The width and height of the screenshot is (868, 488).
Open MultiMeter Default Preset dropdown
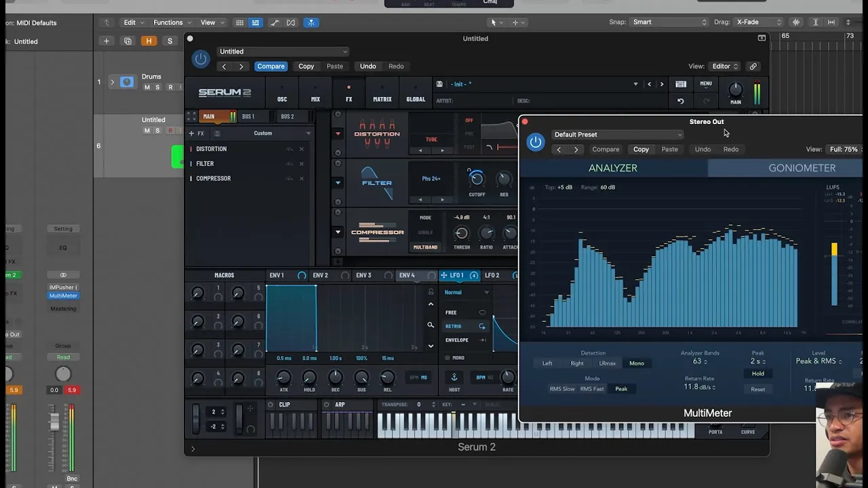click(618, 134)
